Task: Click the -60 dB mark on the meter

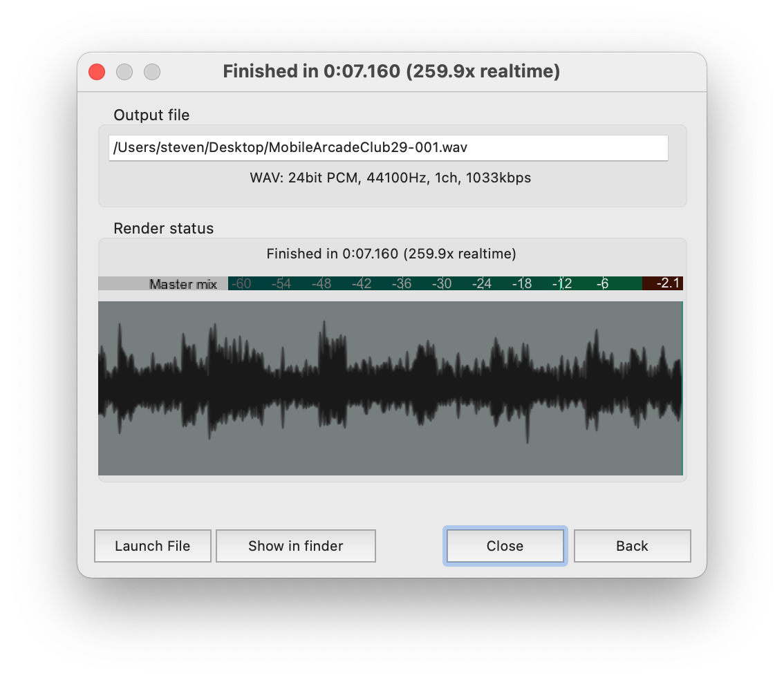Action: pyautogui.click(x=242, y=283)
